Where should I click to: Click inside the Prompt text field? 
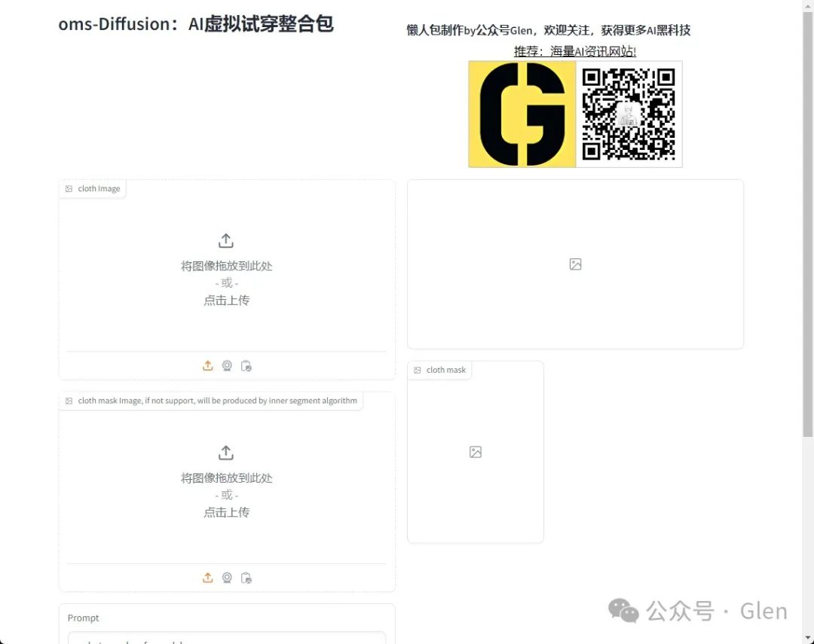pyautogui.click(x=226, y=640)
